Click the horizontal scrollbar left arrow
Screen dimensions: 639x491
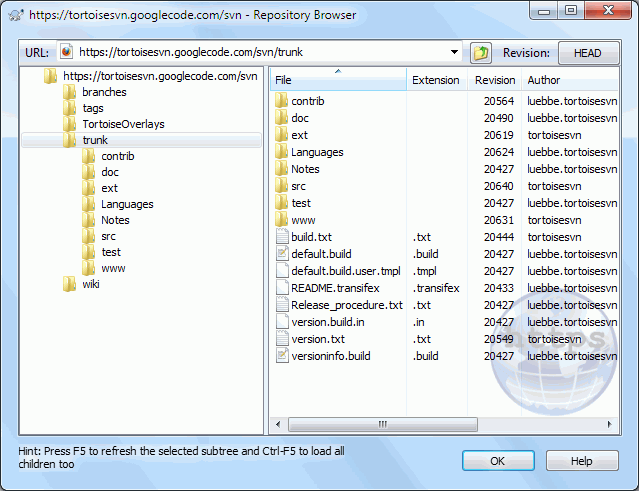coord(278,424)
